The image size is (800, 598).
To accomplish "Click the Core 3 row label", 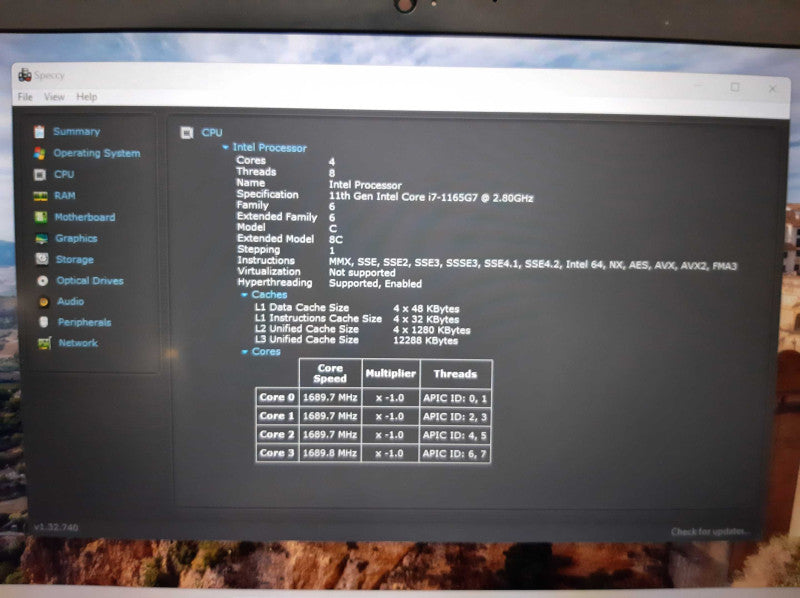I will (x=277, y=453).
